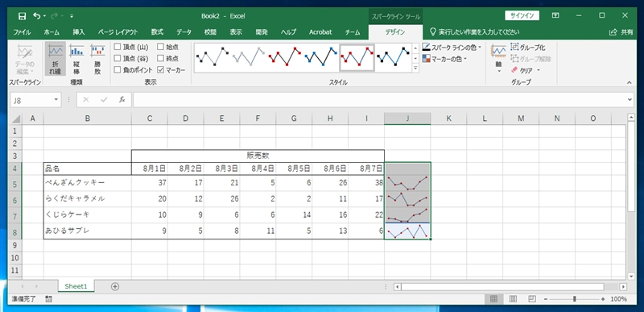This screenshot has width=644, height=312.
Task: Switch to the データ tab
Action: [184, 32]
